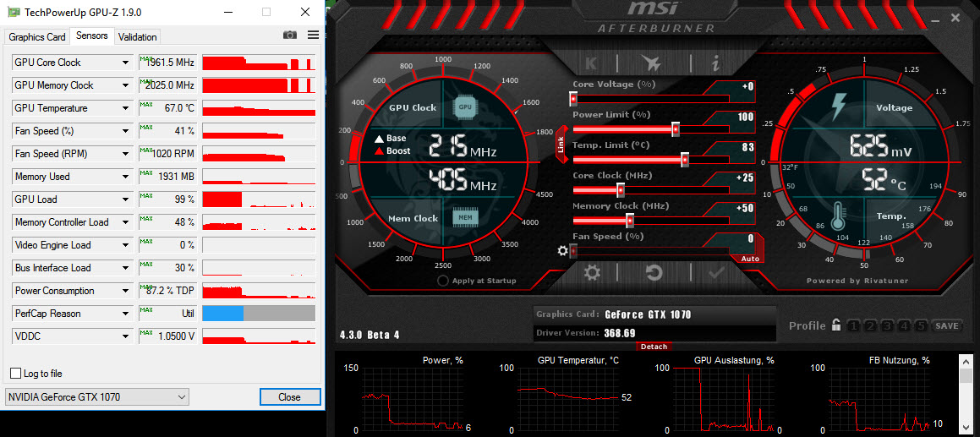Click the Memory Clock +50 value field
Screen dimensions: 980x437
pos(736,209)
